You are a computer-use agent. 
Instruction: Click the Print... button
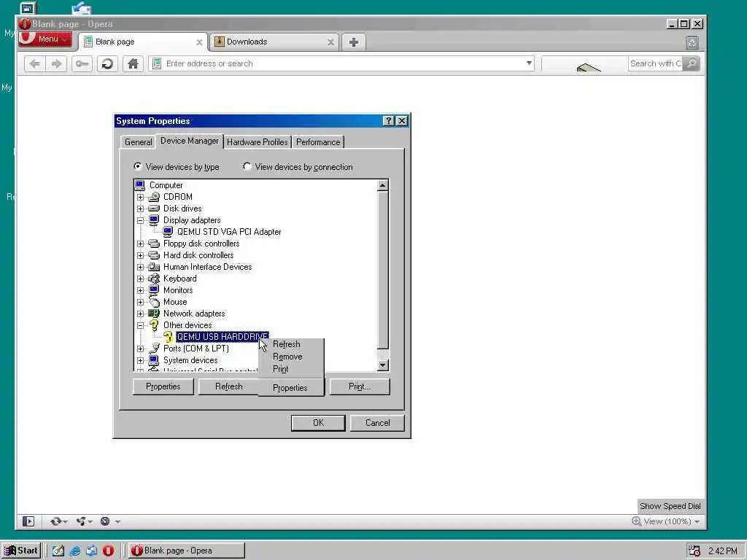click(359, 386)
